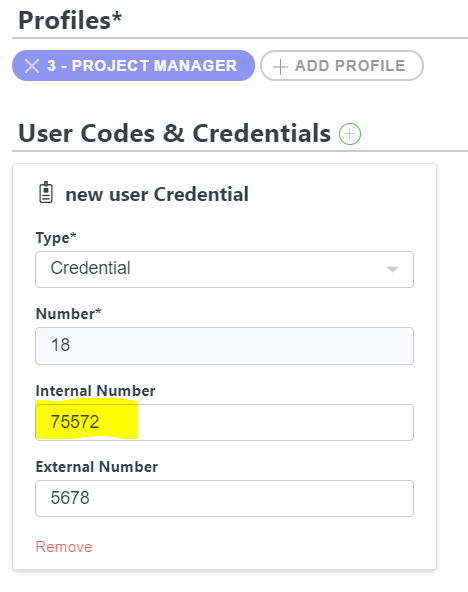Click the Add Profile button

(342, 66)
